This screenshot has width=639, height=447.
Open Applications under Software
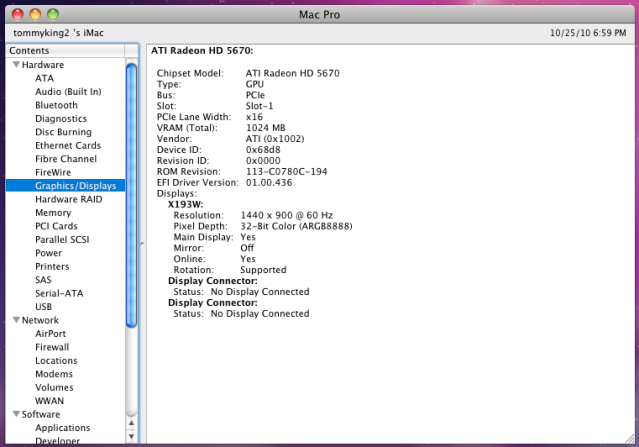(x=63, y=428)
